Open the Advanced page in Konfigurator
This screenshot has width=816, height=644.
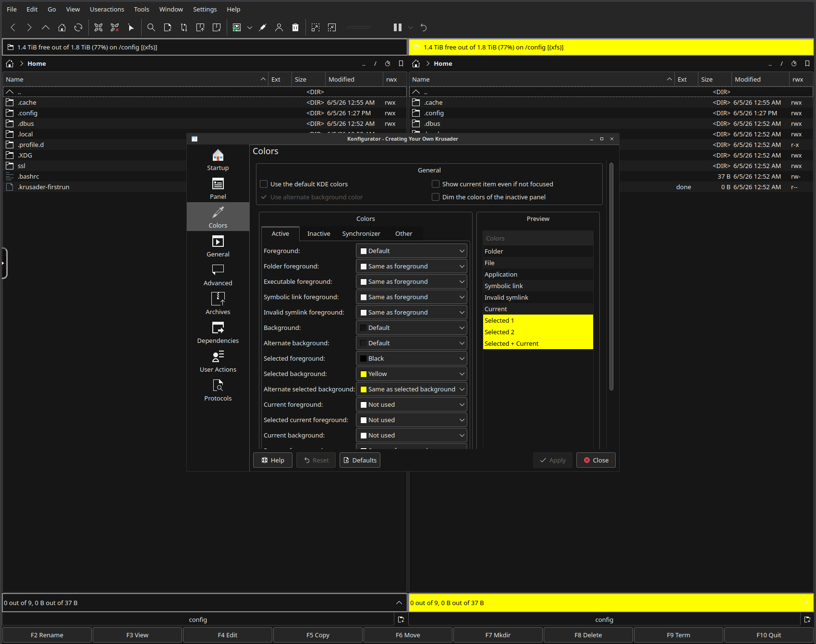(x=218, y=275)
